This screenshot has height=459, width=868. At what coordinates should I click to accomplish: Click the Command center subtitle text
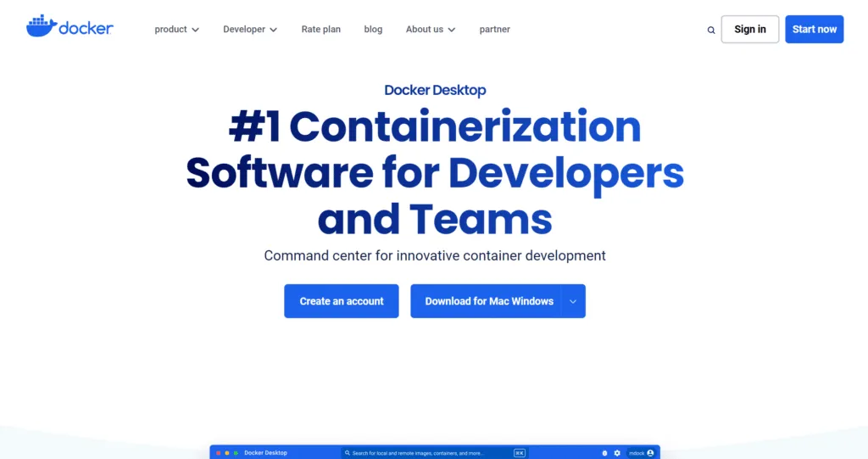435,255
